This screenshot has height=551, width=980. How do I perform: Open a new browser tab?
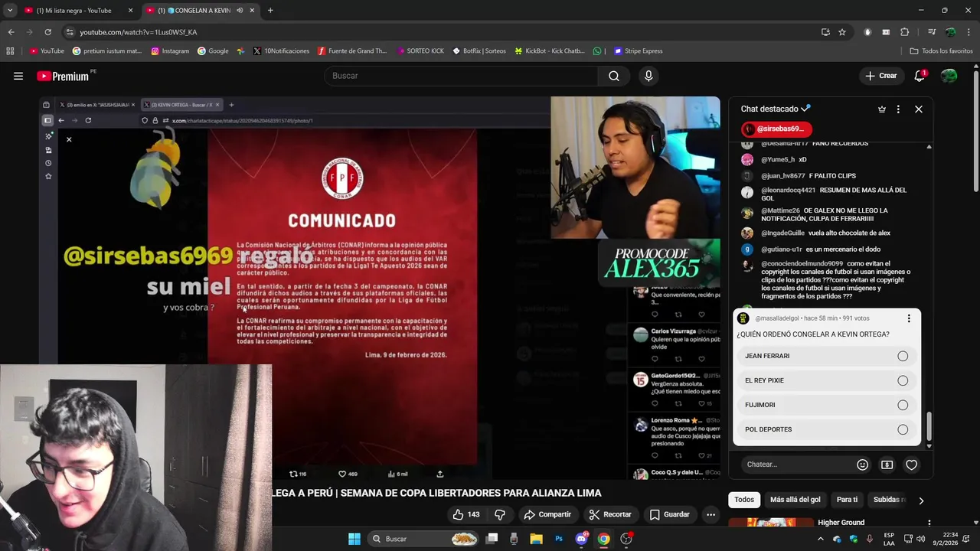(270, 11)
